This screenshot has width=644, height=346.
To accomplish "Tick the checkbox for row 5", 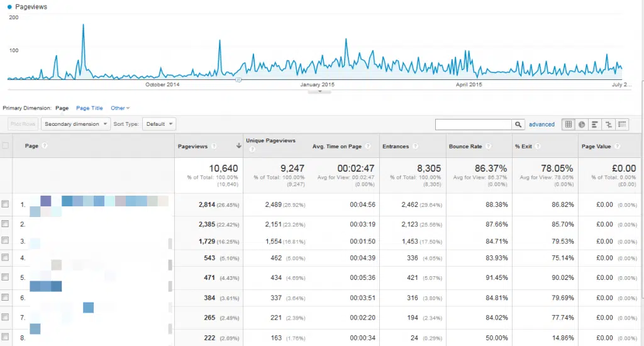I will (6, 277).
